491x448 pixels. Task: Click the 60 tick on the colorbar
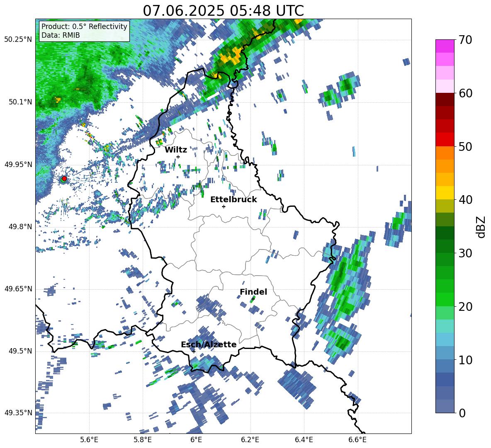[465, 93]
